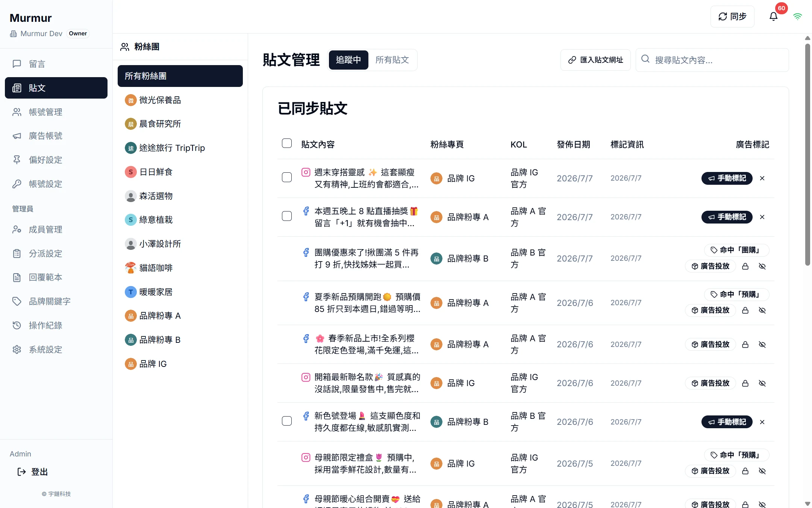Image resolution: width=812 pixels, height=508 pixels.
Task: Select 綠意植栽 fan page
Action: [x=180, y=220]
